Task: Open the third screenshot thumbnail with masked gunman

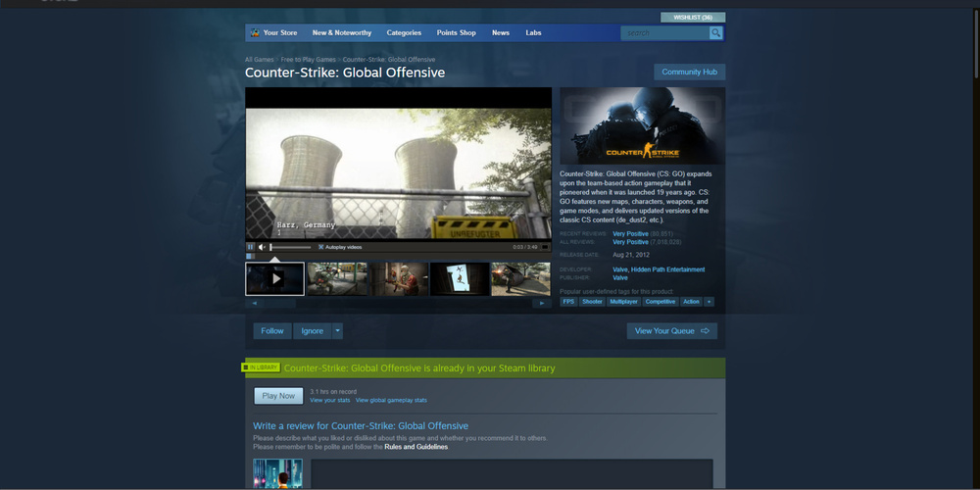Action: pyautogui.click(x=398, y=278)
